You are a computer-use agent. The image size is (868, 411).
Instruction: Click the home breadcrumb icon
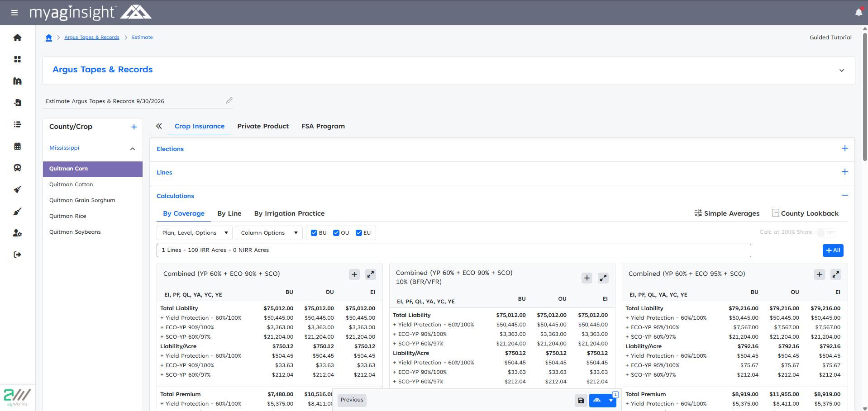point(49,38)
